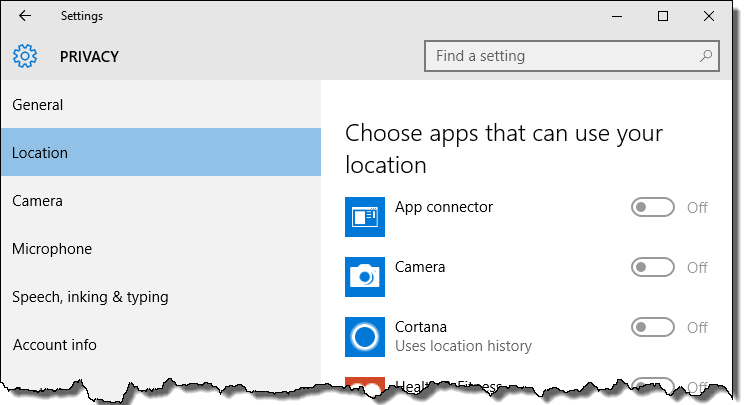Click the Cortana app name
The image size is (748, 405).
click(421, 327)
